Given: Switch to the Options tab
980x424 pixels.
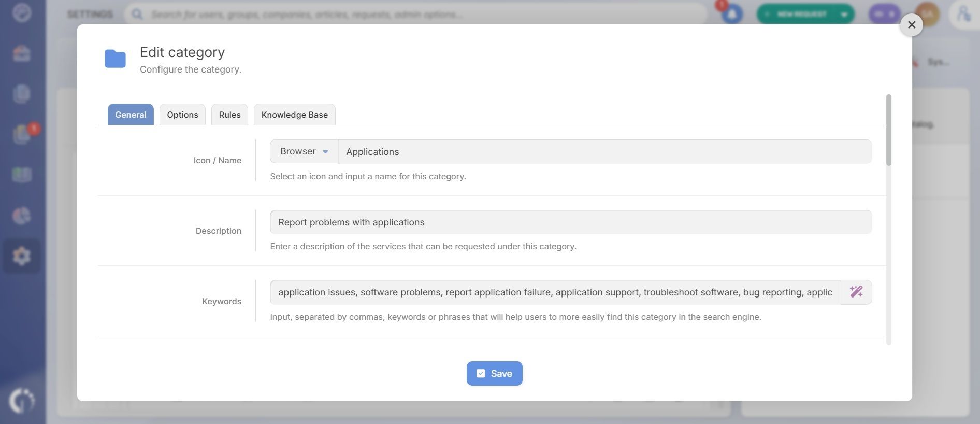Looking at the screenshot, I should (182, 115).
